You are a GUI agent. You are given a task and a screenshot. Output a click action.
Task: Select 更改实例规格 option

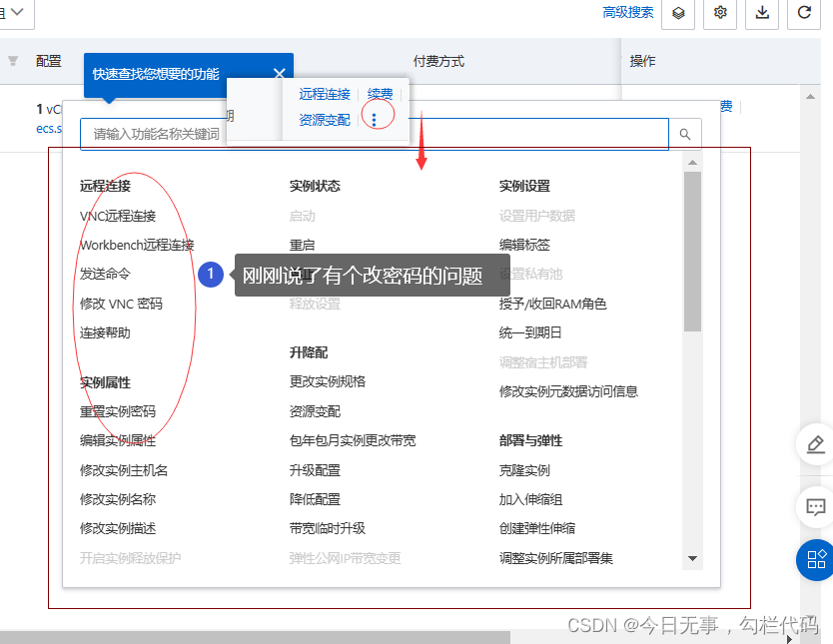tap(328, 381)
